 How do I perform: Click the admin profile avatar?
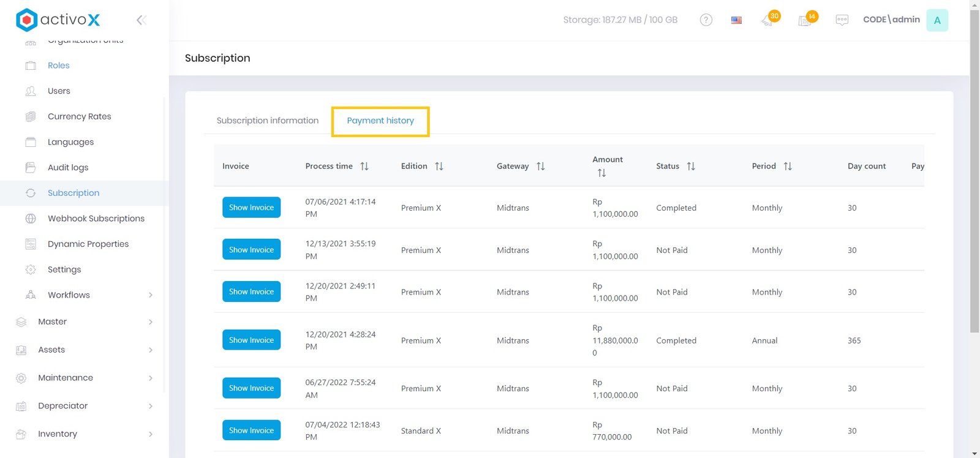tap(937, 20)
